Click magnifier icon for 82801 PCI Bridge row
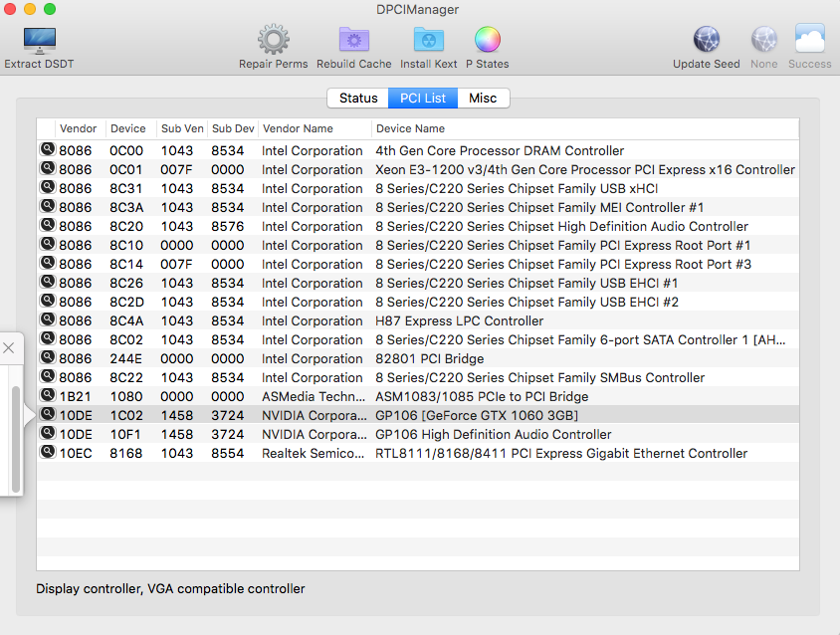 (48, 357)
